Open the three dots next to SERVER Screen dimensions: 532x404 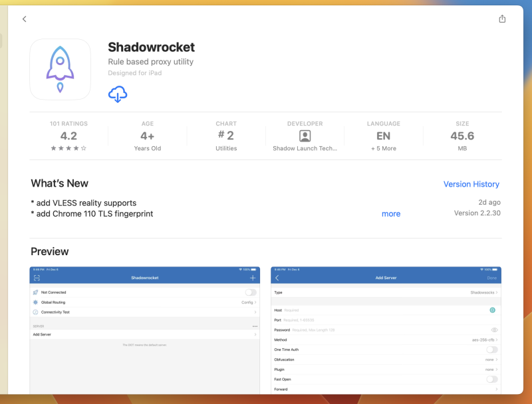pyautogui.click(x=255, y=326)
